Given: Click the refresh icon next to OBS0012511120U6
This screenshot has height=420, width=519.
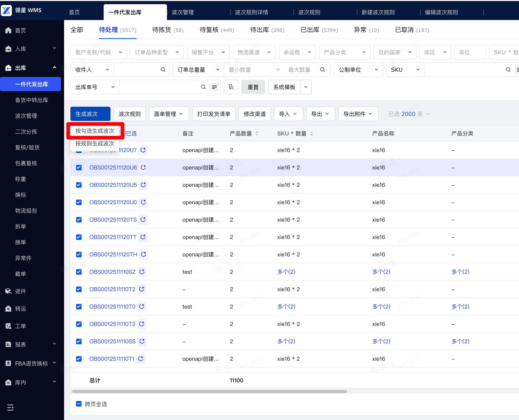Looking at the screenshot, I should coord(143,167).
